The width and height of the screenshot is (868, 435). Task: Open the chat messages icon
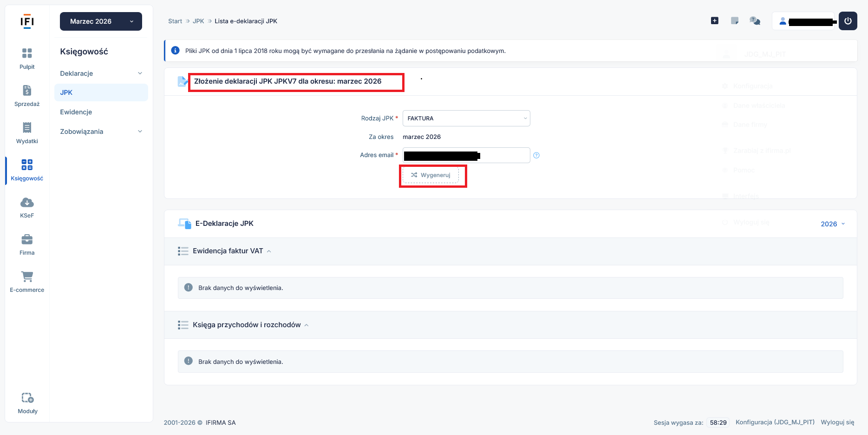(x=755, y=21)
